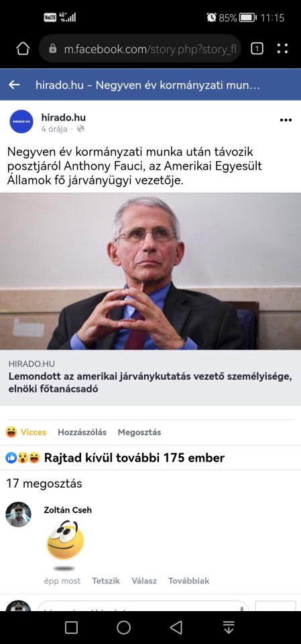This screenshot has width=301, height=644.
Task: Tap Android recent apps square button
Action: [x=71, y=627]
